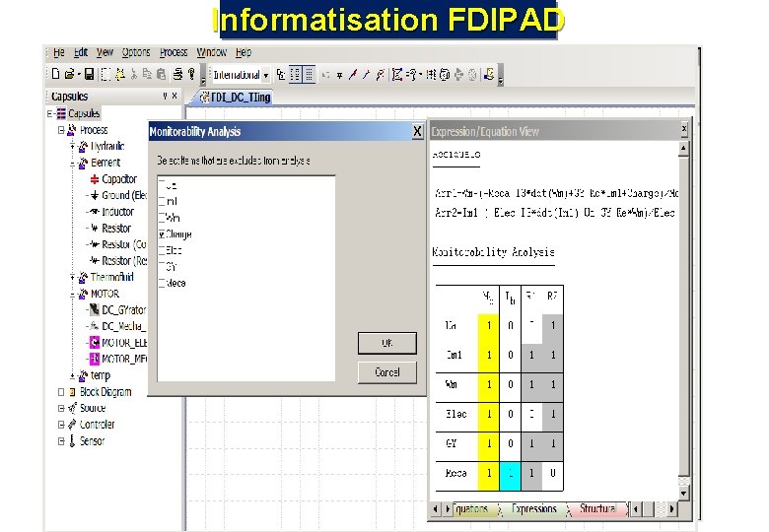Click the Cut scissors toolbar icon
This screenshot has width=769, height=532.
[133, 74]
